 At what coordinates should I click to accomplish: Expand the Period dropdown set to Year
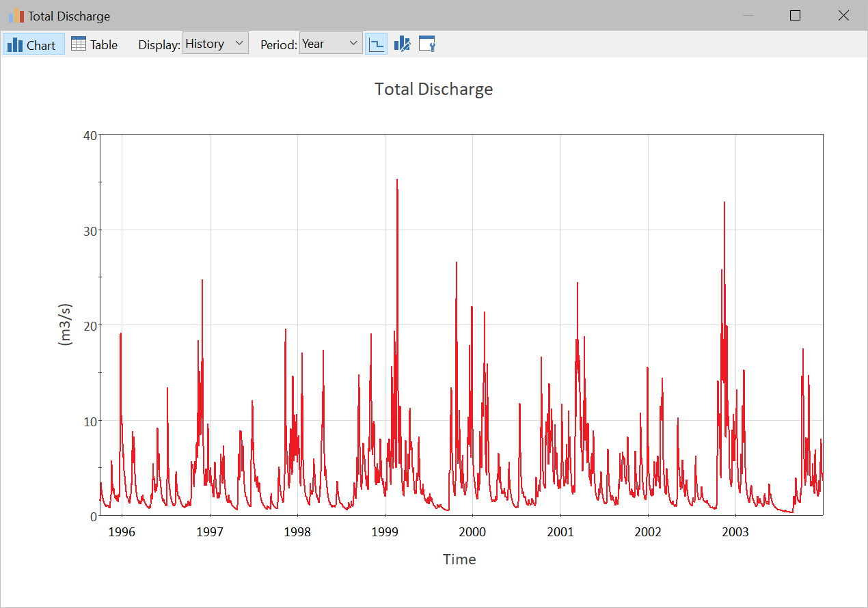(x=331, y=44)
